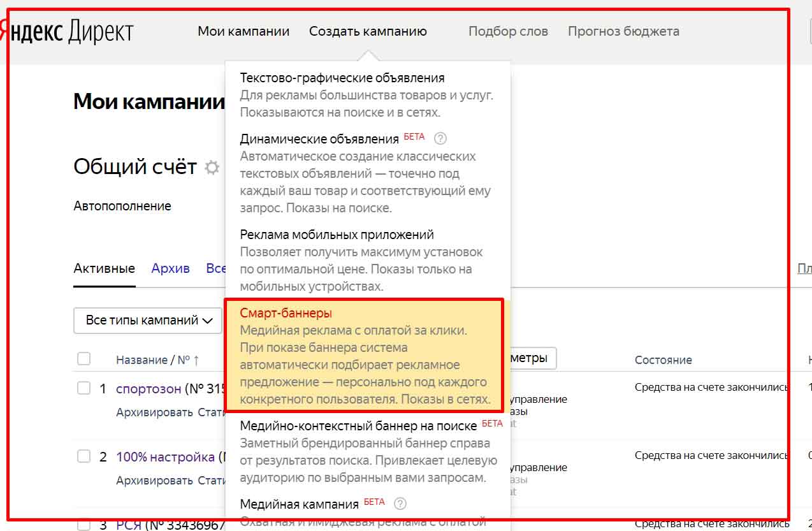Click the Yandex Direct logo
The width and height of the screenshot is (812, 531).
(67, 31)
